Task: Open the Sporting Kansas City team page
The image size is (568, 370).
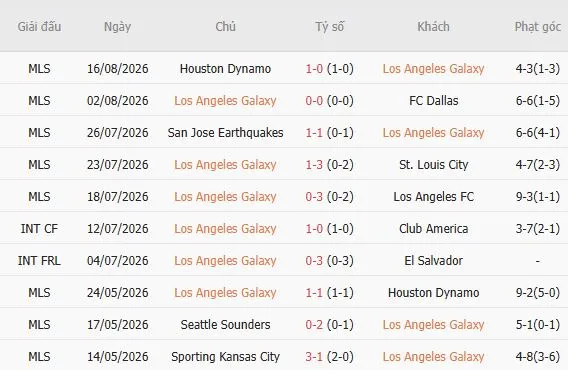Action: click(x=225, y=357)
